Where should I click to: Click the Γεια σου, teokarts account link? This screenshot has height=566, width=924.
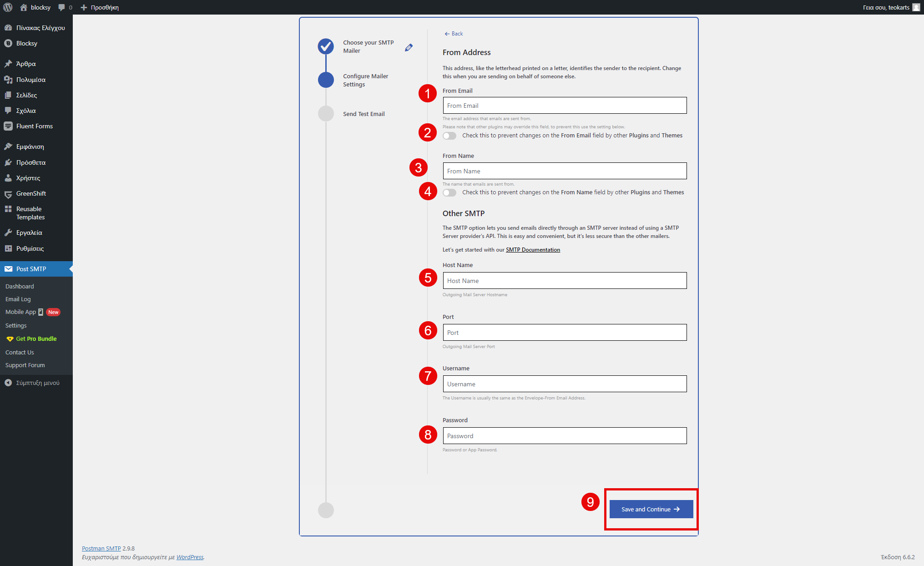click(886, 7)
